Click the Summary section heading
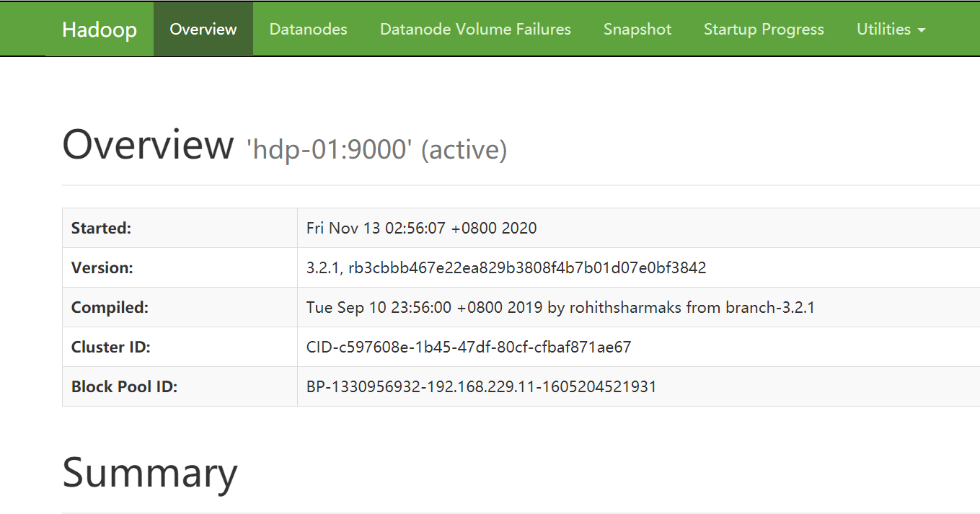 (150, 473)
